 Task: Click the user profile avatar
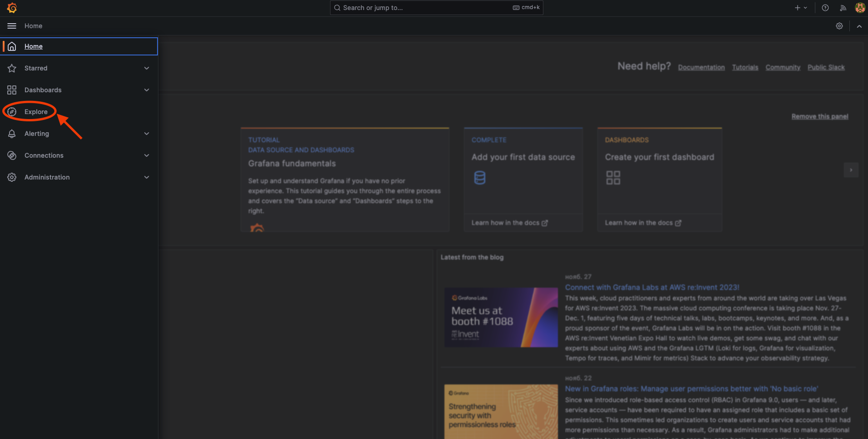click(860, 8)
